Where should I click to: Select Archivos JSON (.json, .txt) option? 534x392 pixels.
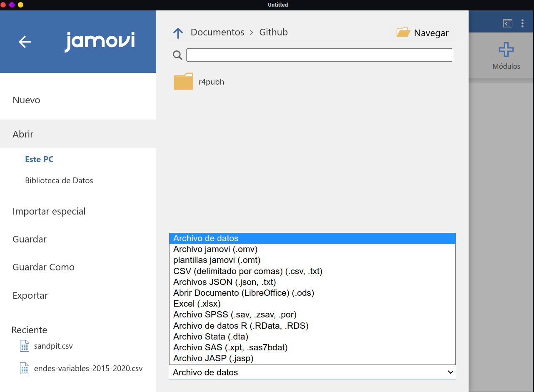coord(312,282)
